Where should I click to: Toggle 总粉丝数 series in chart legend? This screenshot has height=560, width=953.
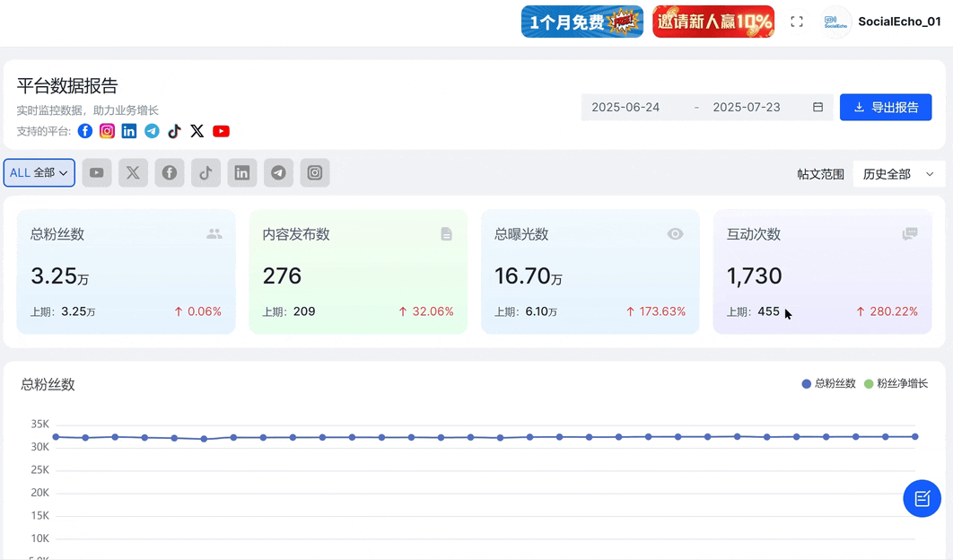pyautogui.click(x=828, y=384)
